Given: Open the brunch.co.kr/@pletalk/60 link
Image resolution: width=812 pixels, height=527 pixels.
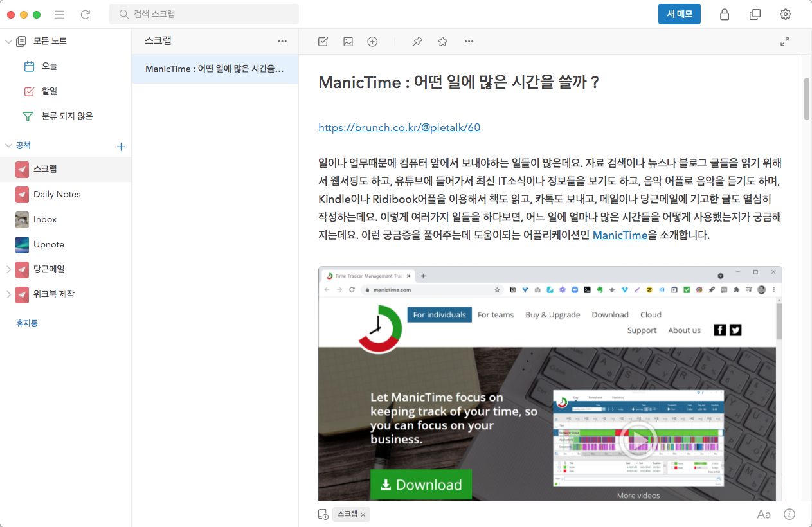Looking at the screenshot, I should pyautogui.click(x=399, y=127).
